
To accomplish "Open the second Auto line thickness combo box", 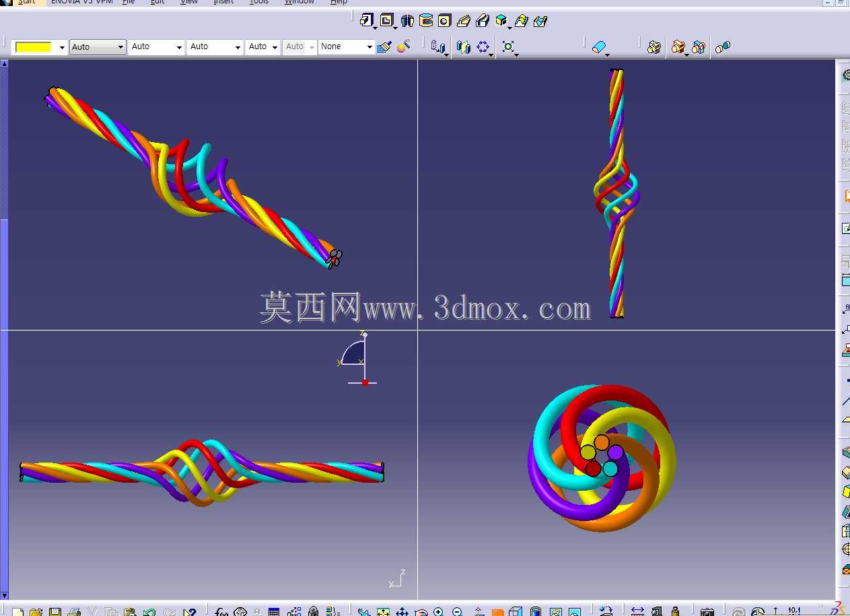I will pos(156,47).
